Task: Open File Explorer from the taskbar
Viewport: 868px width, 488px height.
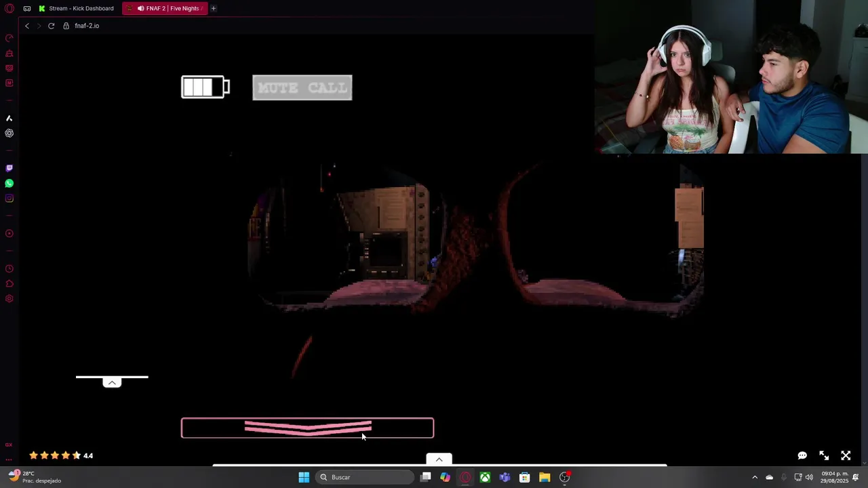Action: coord(545,477)
